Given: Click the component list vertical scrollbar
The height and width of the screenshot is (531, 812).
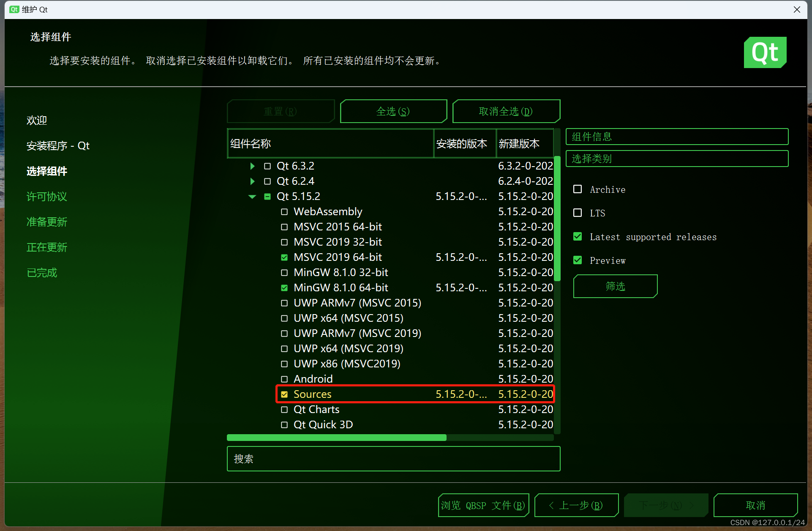Looking at the screenshot, I should pyautogui.click(x=557, y=219).
